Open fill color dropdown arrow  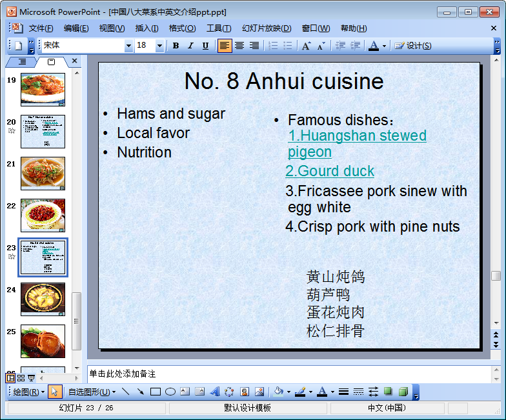pos(288,392)
